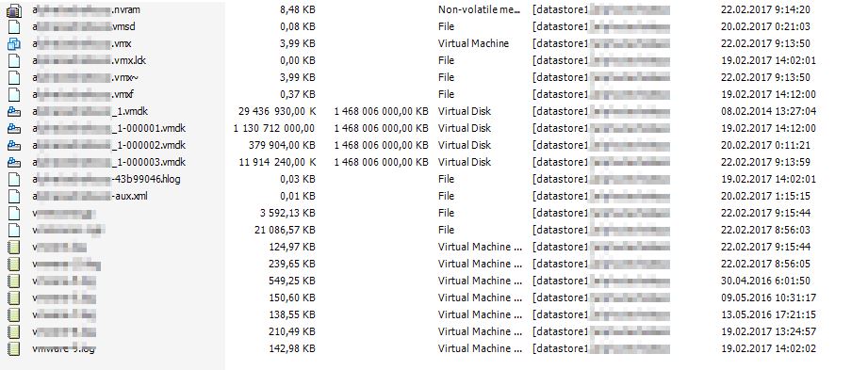868x370 pixels.
Task: Click the 21 086,57 KB file size
Action: click(x=285, y=230)
